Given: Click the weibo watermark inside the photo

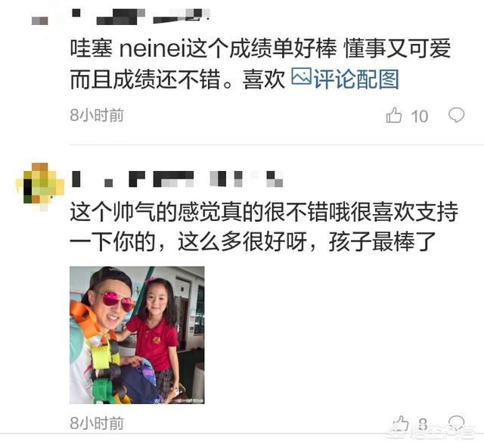Looking at the screenshot, I should pyautogui.click(x=178, y=400).
